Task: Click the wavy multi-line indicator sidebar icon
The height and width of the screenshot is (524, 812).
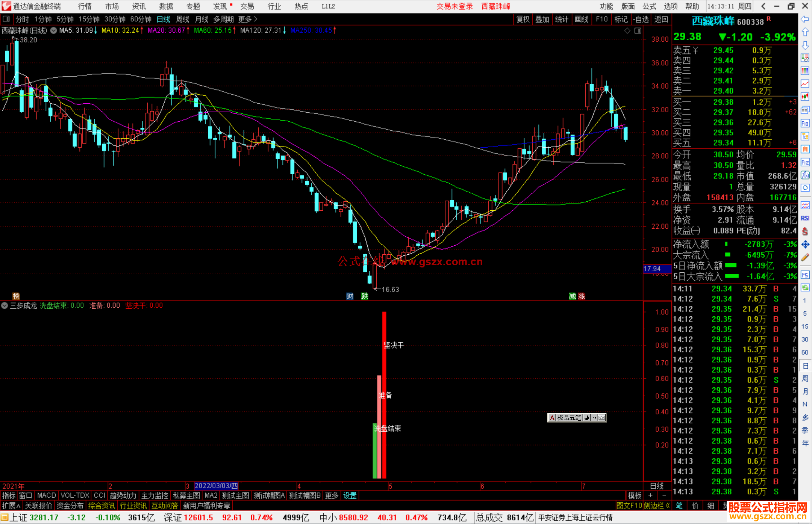Action: point(805,205)
